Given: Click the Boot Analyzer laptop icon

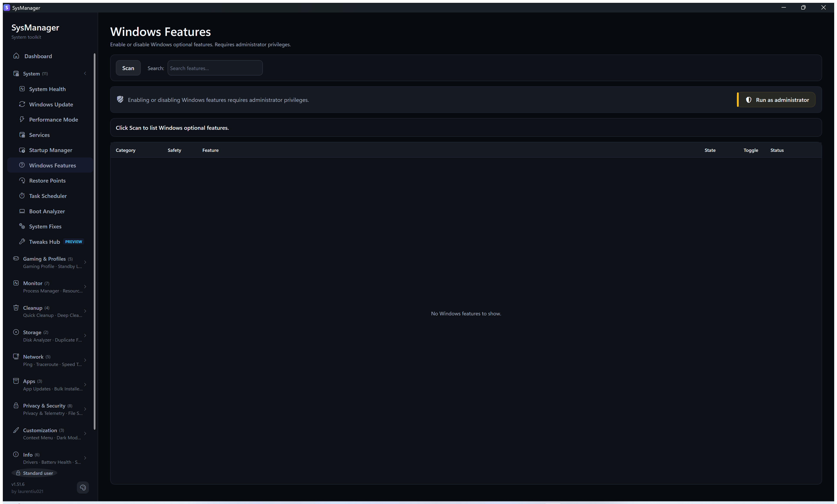Looking at the screenshot, I should point(22,211).
